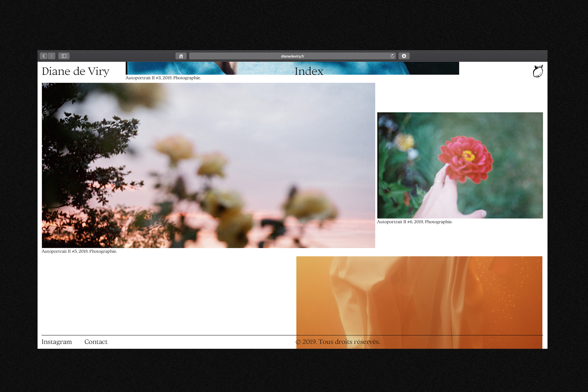
Task: Open the Index menu link
Action: pos(309,71)
